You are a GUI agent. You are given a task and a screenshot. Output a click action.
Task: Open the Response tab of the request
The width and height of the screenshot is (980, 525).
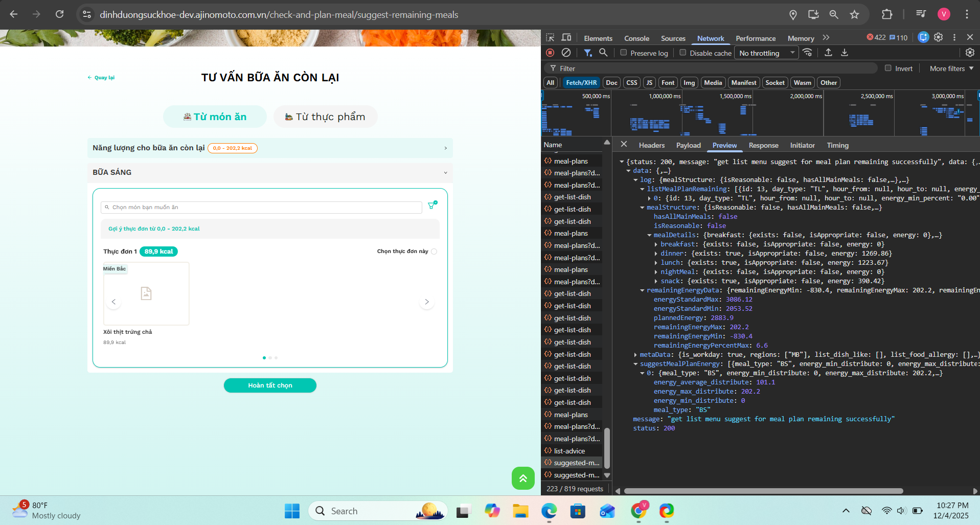click(763, 145)
